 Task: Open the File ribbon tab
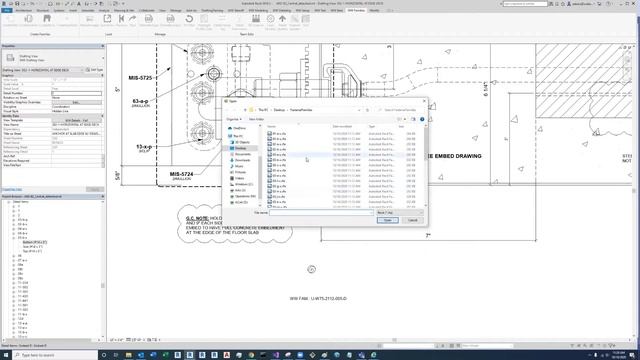tap(7, 10)
